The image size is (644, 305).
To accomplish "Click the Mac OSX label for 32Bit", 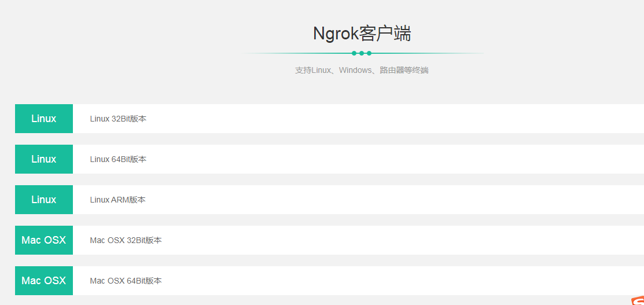I will [x=44, y=240].
